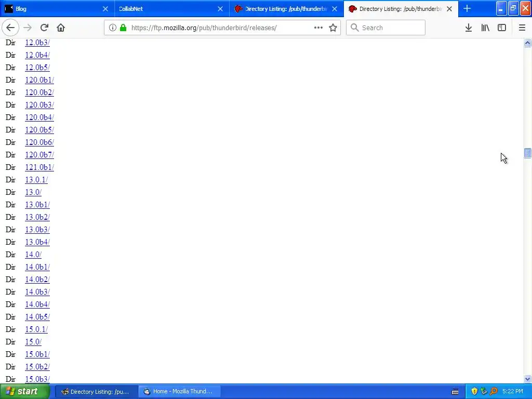This screenshot has height=399, width=532.
Task: Open the 120.0b5/ directory link
Action: (39, 130)
